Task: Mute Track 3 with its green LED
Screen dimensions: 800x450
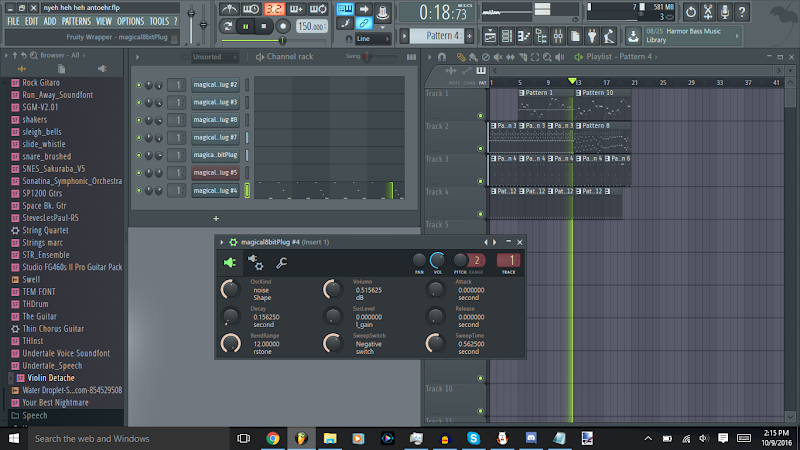Action: pyautogui.click(x=480, y=181)
